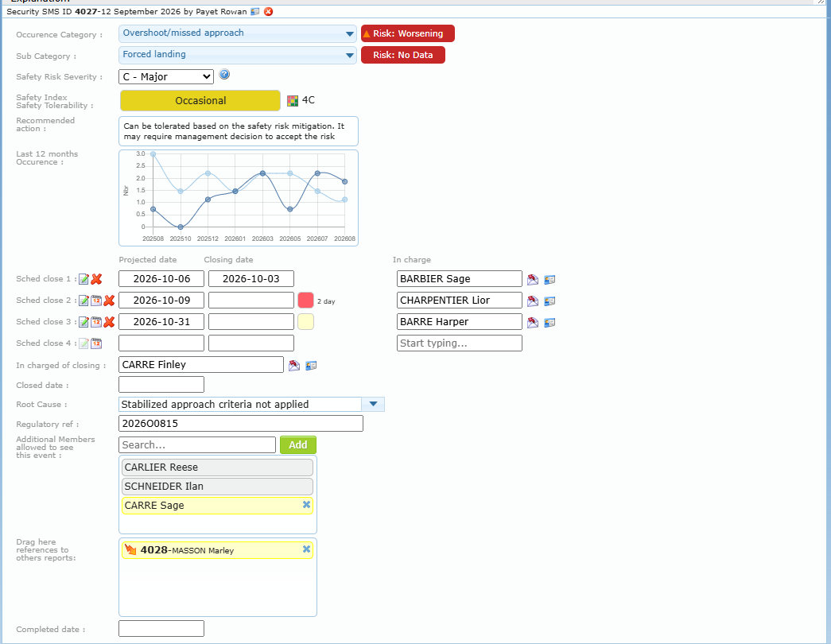831x644 pixels.
Task: Edit Sched close 3 with the pencil icon
Action: coord(83,322)
